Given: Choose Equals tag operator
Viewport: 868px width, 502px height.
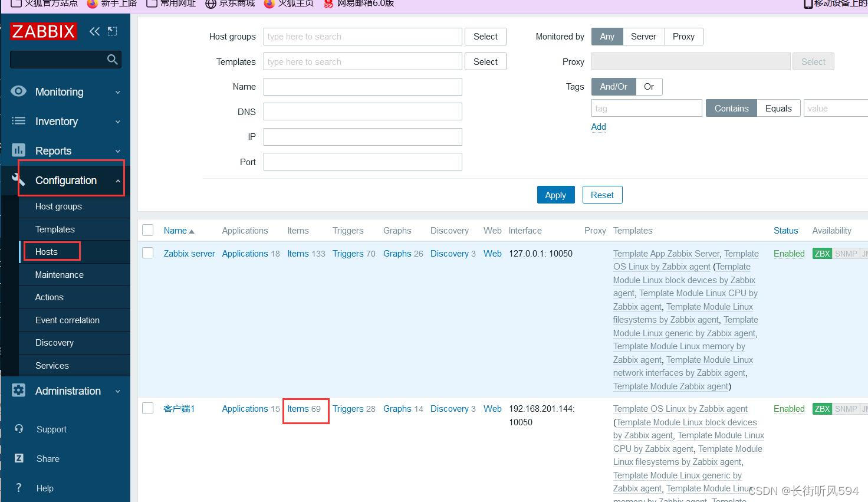Looking at the screenshot, I should pos(778,109).
